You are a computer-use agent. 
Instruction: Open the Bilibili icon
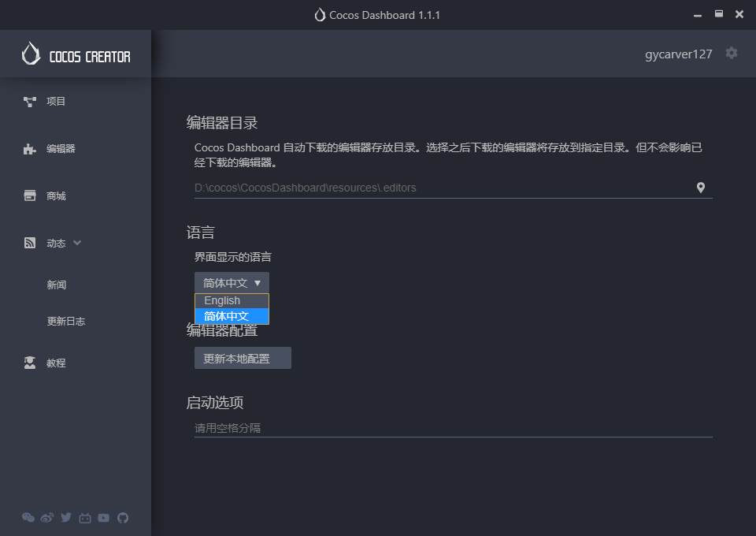pyautogui.click(x=85, y=518)
